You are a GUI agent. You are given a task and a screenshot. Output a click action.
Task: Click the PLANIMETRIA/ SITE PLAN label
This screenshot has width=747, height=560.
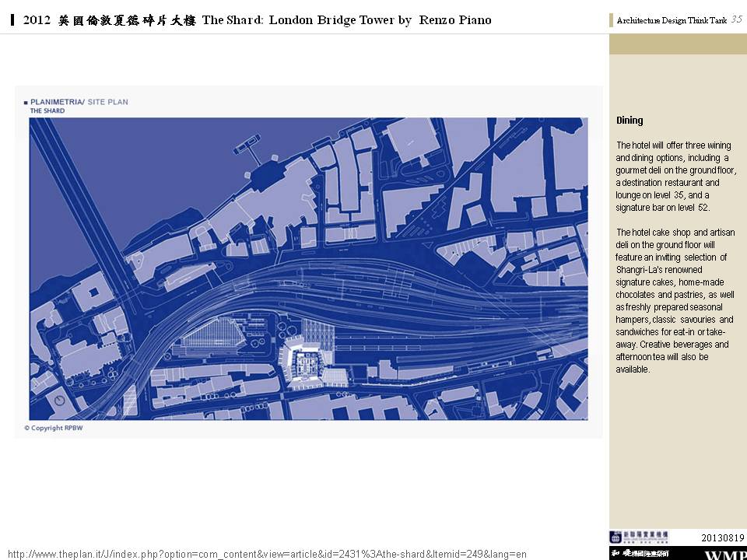point(79,102)
